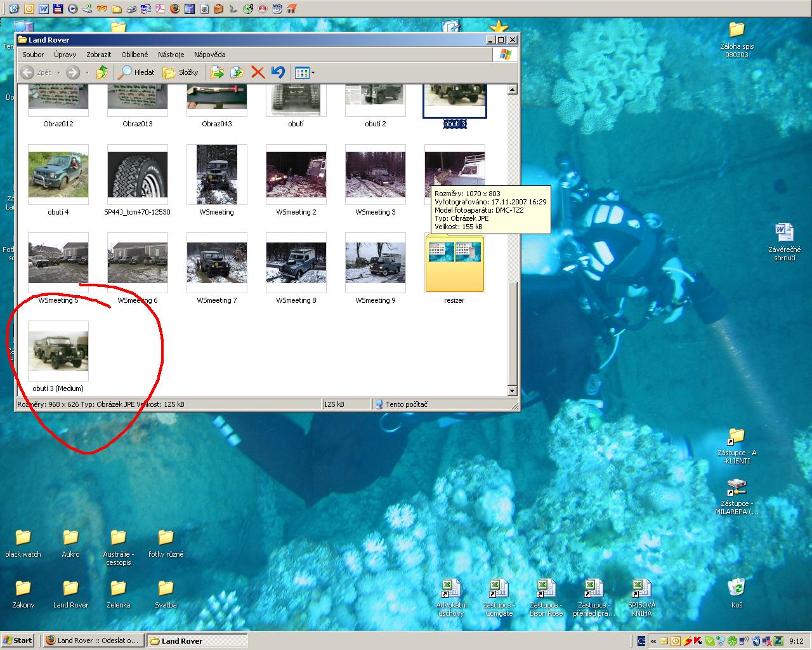Open the Soubor menu
812x650 pixels.
click(33, 55)
